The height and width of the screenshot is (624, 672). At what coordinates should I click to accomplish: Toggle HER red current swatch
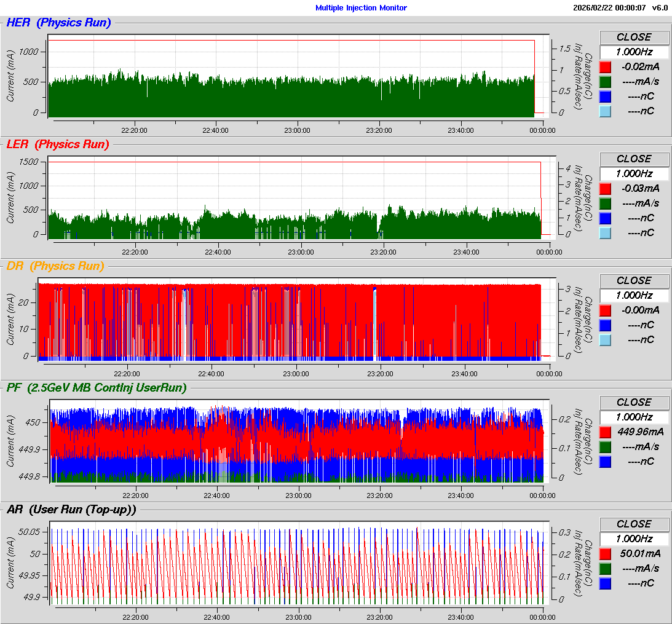click(x=605, y=67)
